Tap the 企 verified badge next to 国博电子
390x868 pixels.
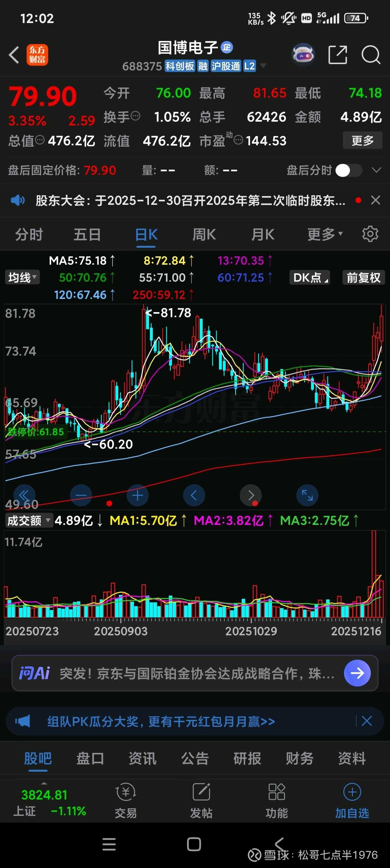[x=227, y=47]
